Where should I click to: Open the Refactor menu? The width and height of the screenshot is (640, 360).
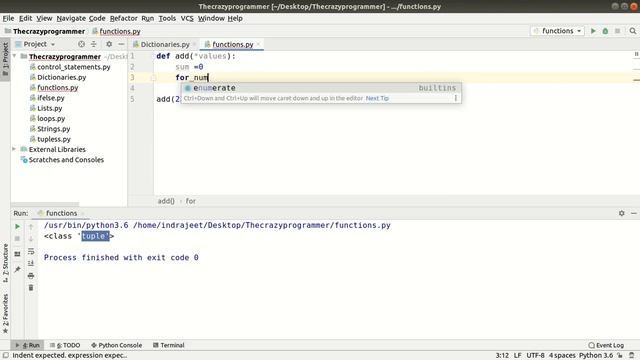pos(123,18)
